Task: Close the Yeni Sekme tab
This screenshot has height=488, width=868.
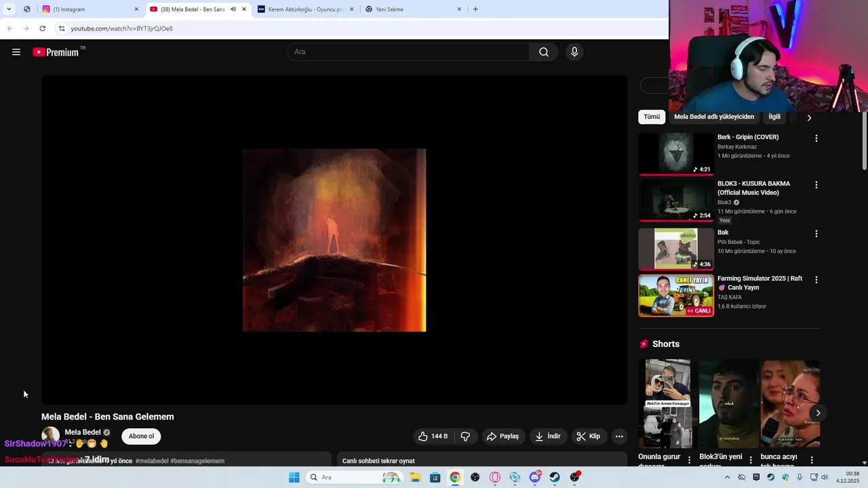Action: pos(459,9)
